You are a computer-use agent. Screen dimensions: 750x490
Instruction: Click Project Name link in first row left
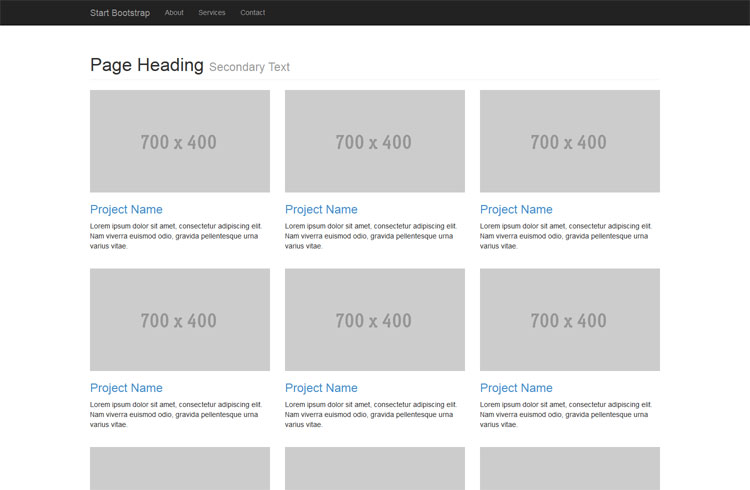tap(126, 210)
